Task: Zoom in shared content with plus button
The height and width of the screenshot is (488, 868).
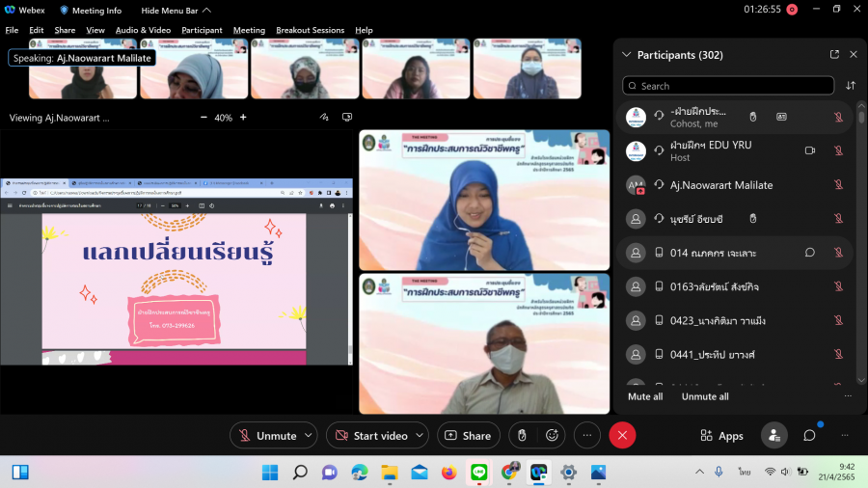Action: click(243, 118)
